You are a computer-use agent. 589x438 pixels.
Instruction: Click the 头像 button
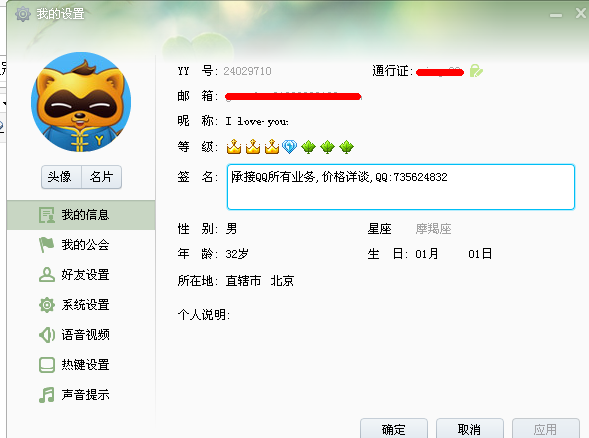tap(61, 177)
